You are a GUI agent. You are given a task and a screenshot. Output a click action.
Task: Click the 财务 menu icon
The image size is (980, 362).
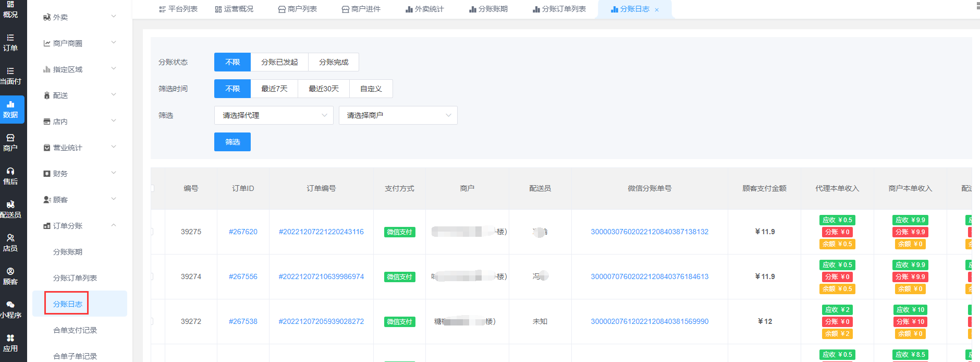(47, 174)
